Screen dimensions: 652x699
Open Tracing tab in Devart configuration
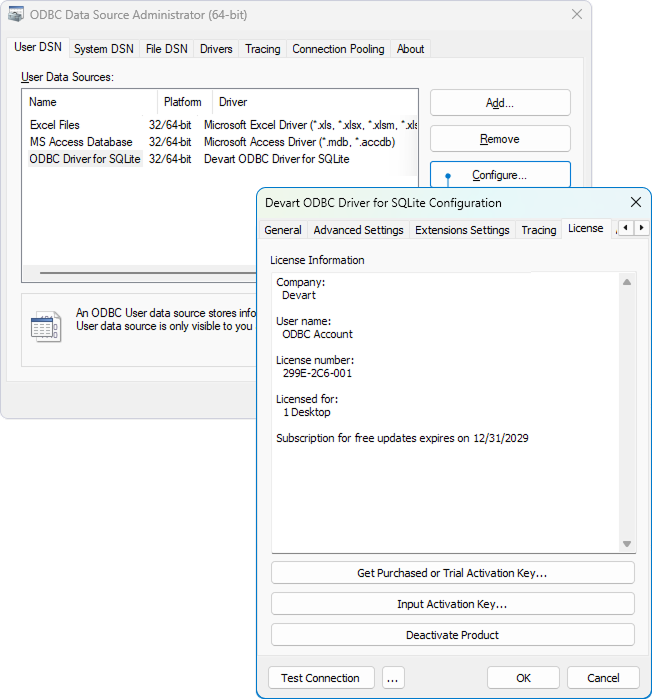[x=539, y=230]
